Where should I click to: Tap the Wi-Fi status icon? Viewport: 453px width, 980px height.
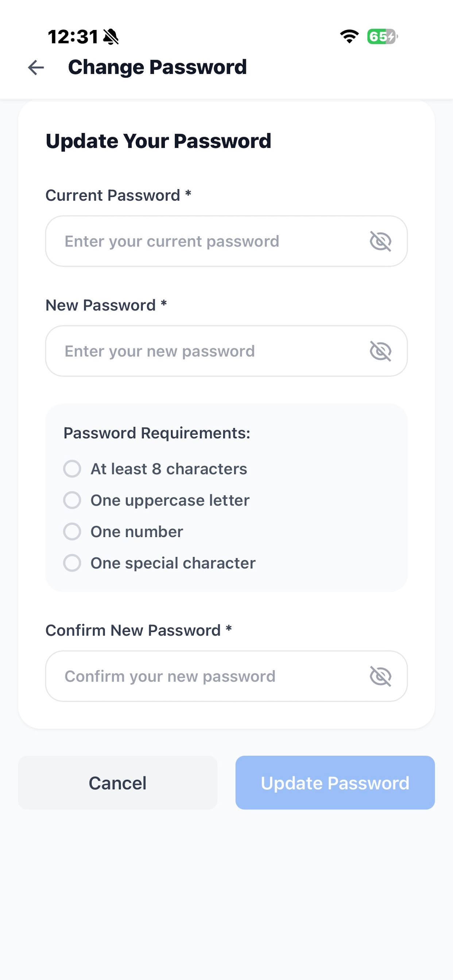[x=349, y=36]
